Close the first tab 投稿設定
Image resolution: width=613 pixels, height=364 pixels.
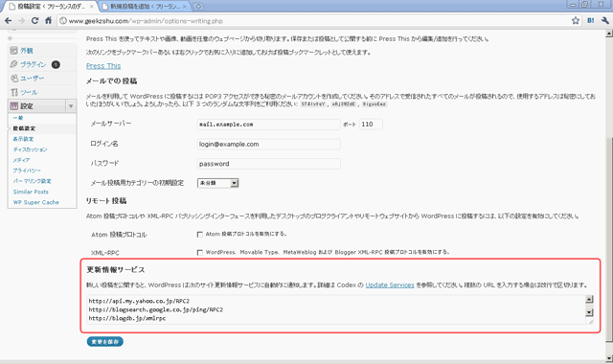coord(92,7)
